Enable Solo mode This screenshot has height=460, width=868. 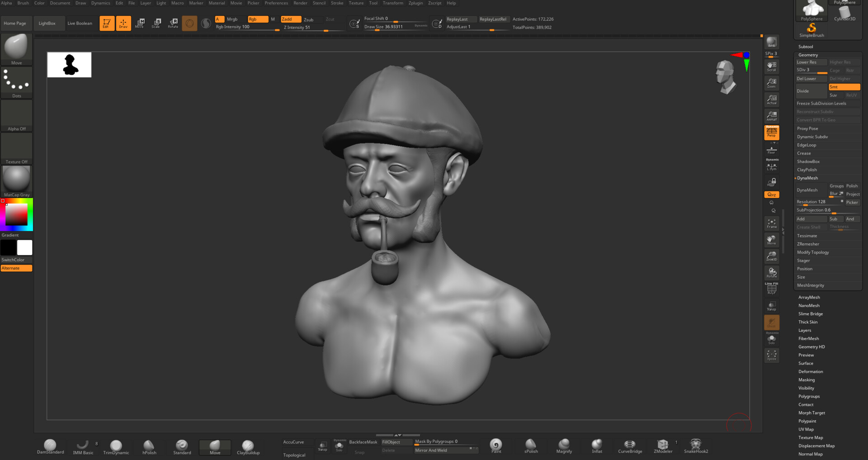pyautogui.click(x=771, y=339)
